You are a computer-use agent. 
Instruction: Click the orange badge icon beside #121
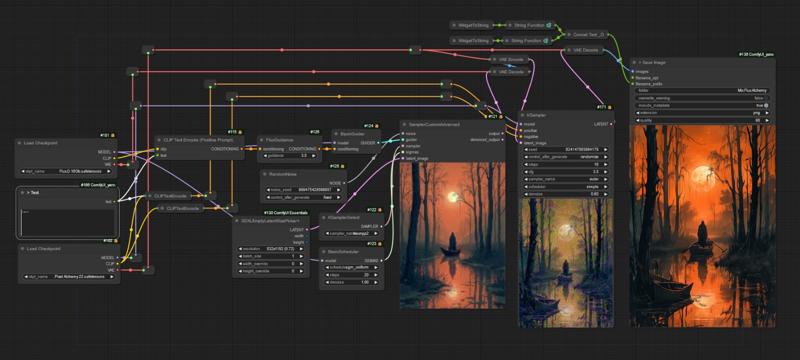tap(501, 117)
